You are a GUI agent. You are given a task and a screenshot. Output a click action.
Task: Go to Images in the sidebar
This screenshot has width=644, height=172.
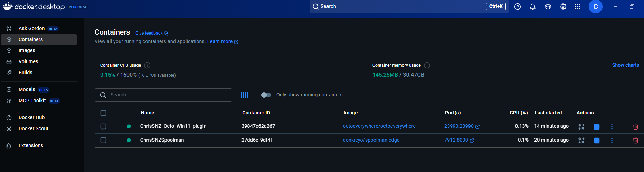[x=27, y=50]
